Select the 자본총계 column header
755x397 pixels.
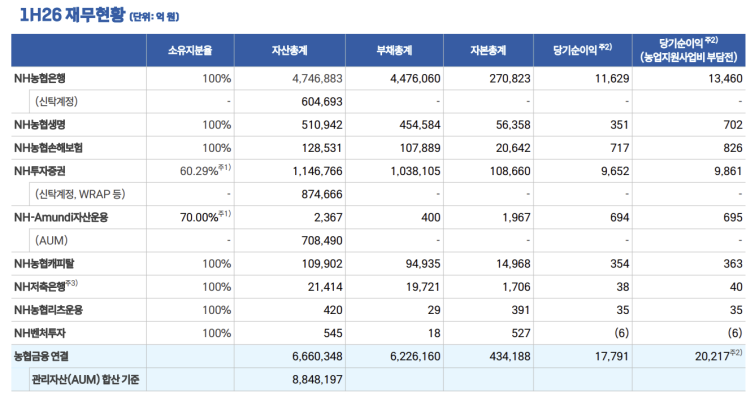pos(488,50)
